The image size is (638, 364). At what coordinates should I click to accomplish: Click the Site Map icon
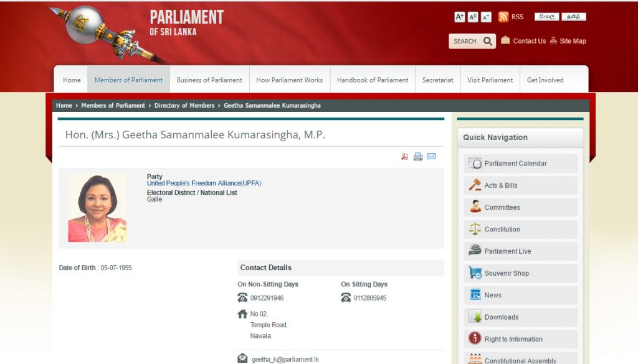[x=553, y=40]
